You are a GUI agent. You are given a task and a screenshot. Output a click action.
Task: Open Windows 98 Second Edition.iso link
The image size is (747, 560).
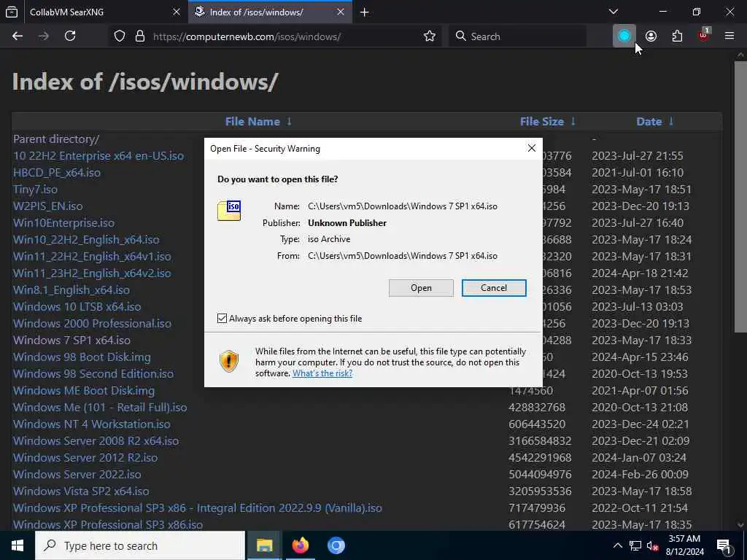tap(93, 374)
